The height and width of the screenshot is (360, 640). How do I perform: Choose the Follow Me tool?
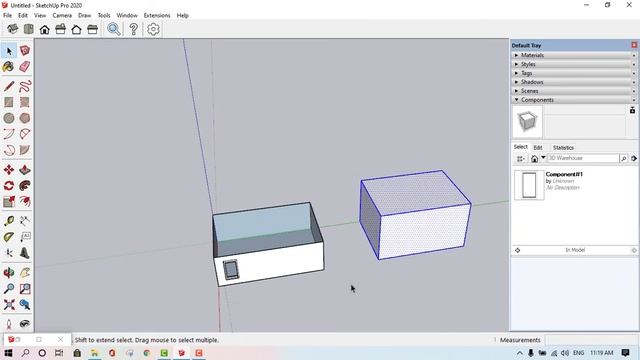pos(25,185)
